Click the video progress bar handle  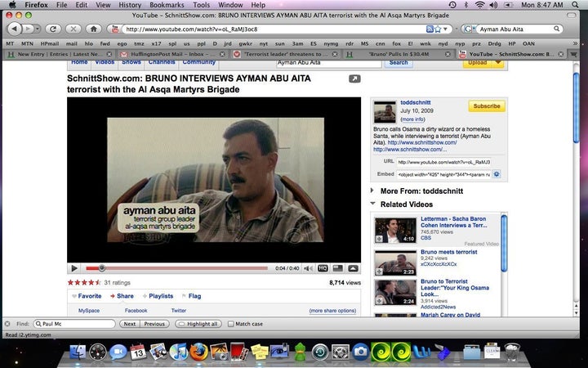101,268
